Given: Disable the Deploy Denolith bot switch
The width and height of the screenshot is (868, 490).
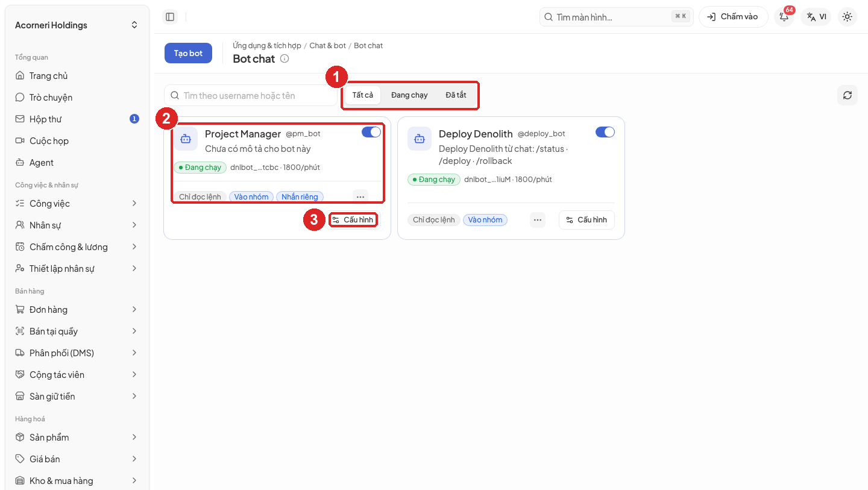Looking at the screenshot, I should coord(605,132).
